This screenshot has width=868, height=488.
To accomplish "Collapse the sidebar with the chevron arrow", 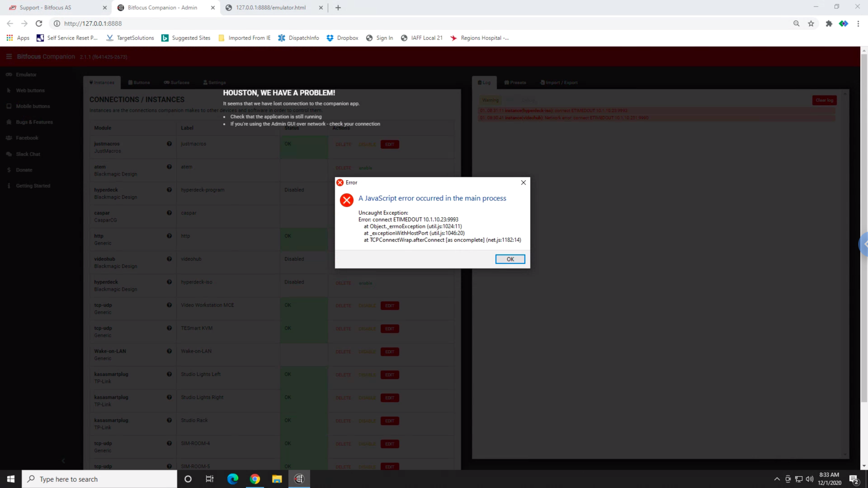I will [x=63, y=461].
